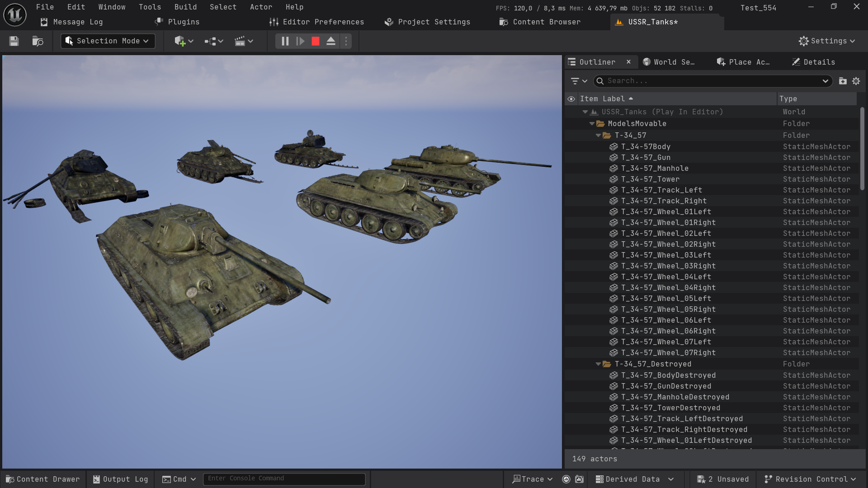Click the Outliner add-folder icon

(843, 81)
